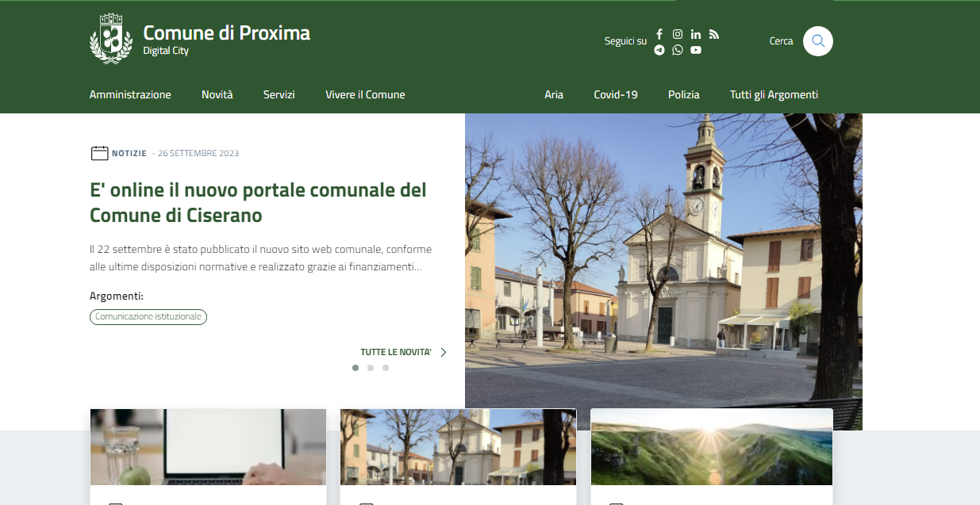This screenshot has height=505, width=980.
Task: Click the magnifier search button
Action: coord(817,41)
